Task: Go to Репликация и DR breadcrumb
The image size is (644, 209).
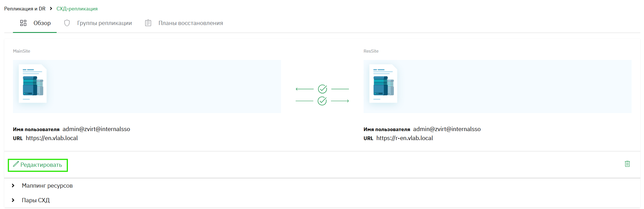Action: tap(25, 9)
